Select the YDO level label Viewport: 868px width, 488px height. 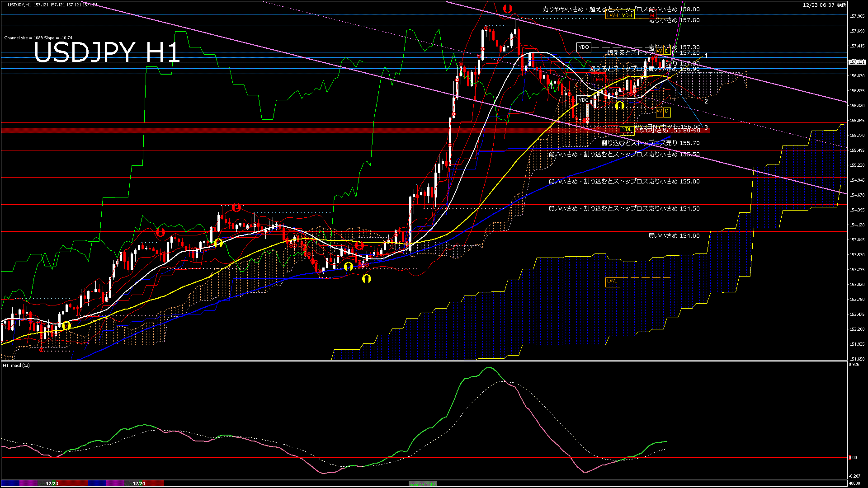pyautogui.click(x=584, y=47)
